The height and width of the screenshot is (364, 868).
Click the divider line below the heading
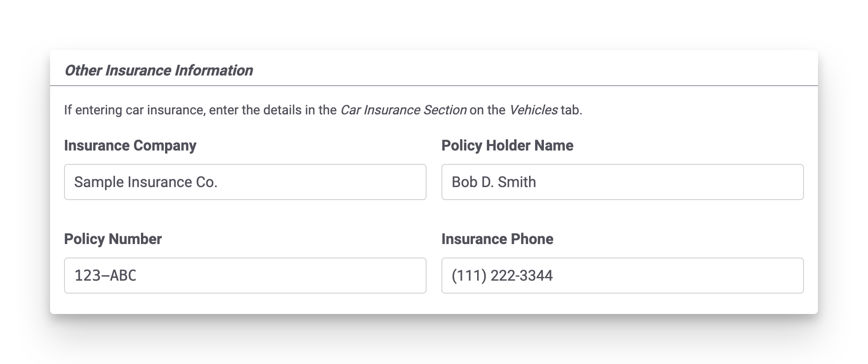(434, 86)
